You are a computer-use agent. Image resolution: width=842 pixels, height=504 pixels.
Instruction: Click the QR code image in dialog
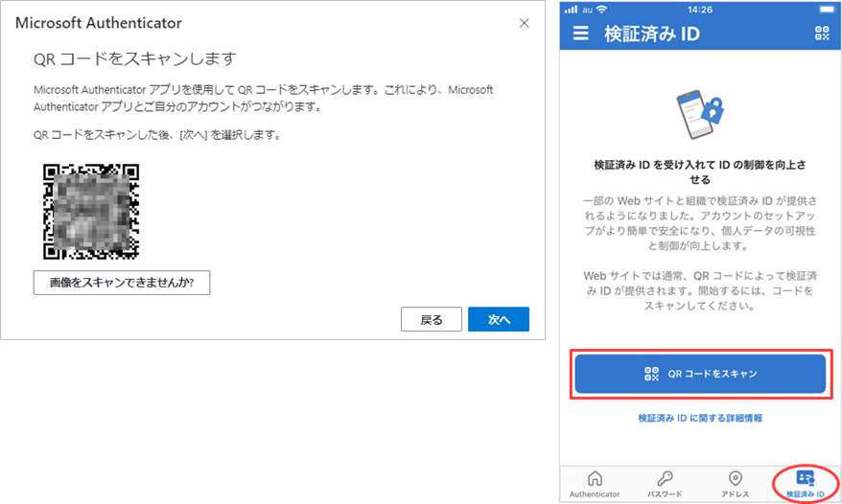point(91,212)
